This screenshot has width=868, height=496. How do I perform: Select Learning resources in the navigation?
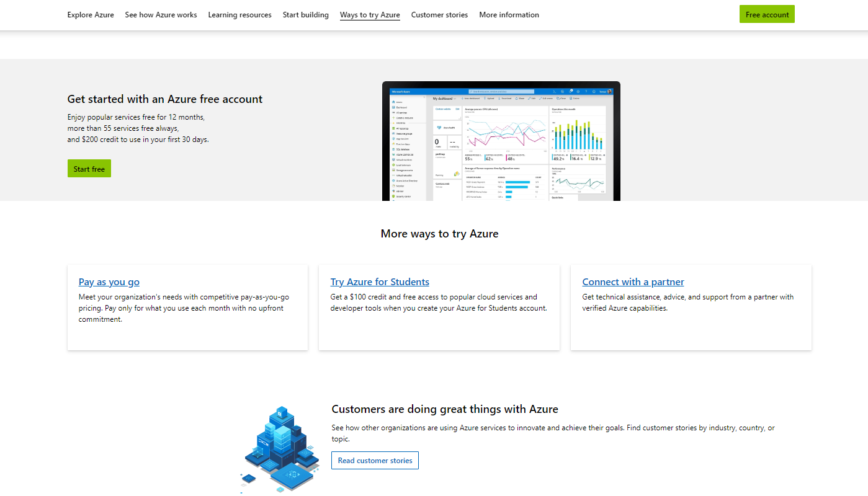pos(239,15)
